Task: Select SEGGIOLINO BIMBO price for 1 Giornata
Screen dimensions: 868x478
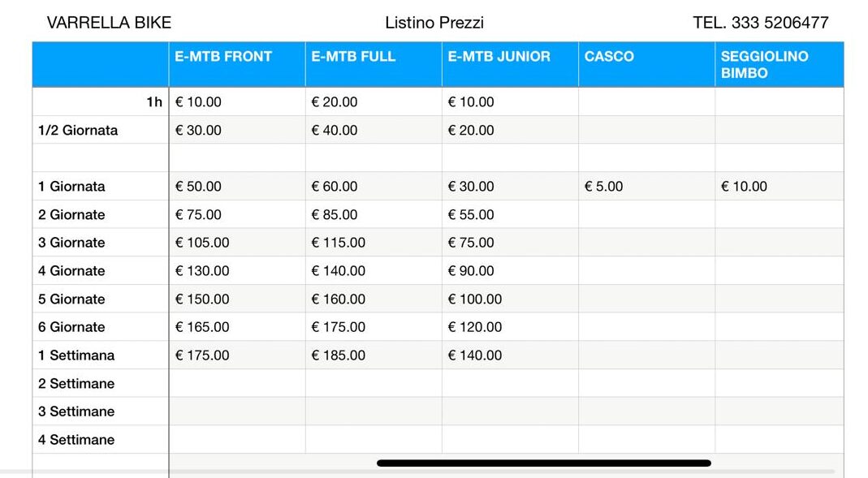Action: [744, 187]
